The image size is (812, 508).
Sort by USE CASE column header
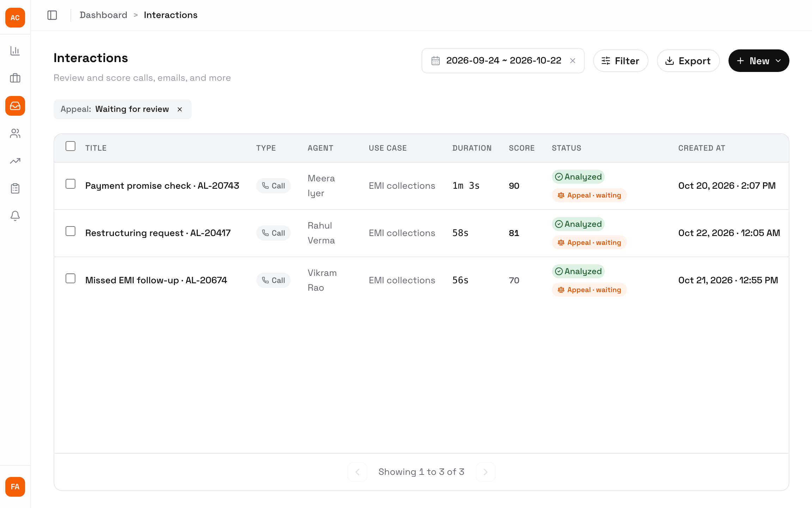pos(388,148)
